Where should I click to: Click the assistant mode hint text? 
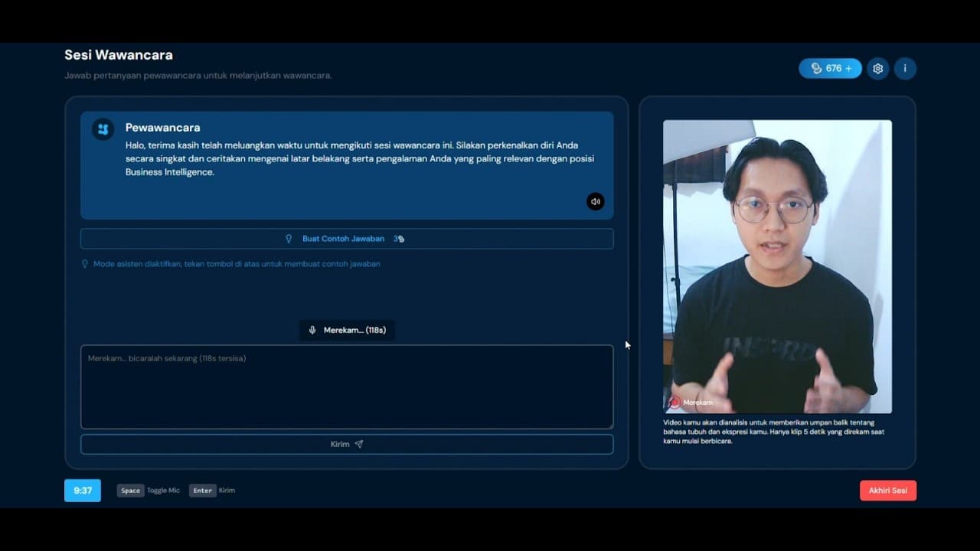tap(232, 263)
